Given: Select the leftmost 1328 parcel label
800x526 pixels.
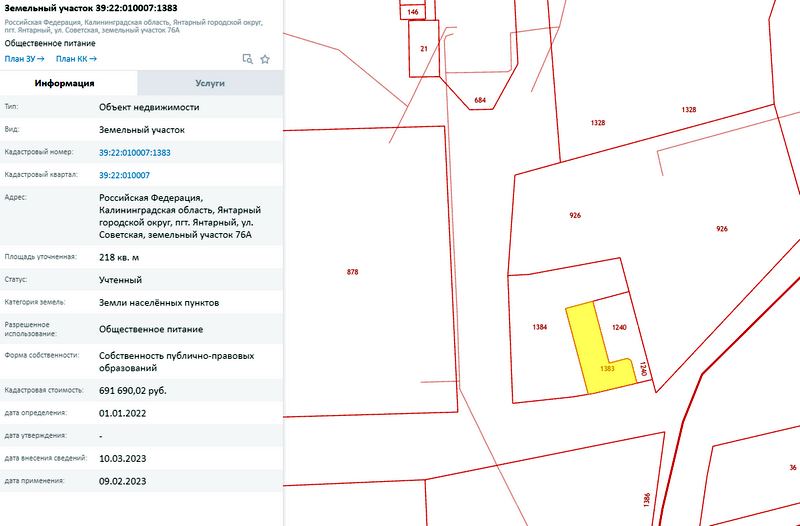Looking at the screenshot, I should pos(598,122).
